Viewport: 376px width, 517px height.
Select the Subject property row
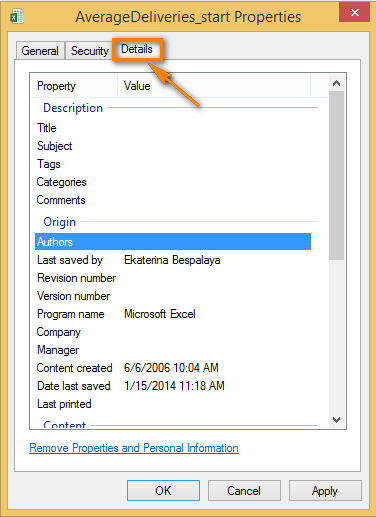pyautogui.click(x=173, y=146)
